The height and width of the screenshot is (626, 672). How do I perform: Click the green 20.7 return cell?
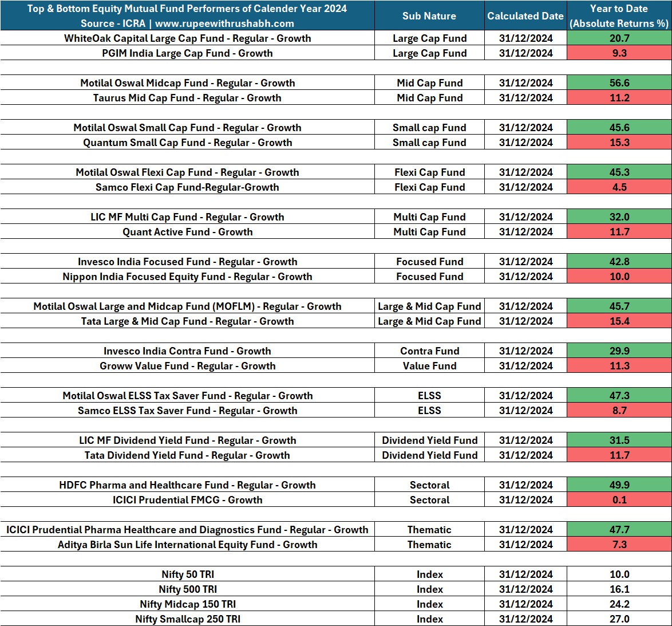click(x=619, y=38)
